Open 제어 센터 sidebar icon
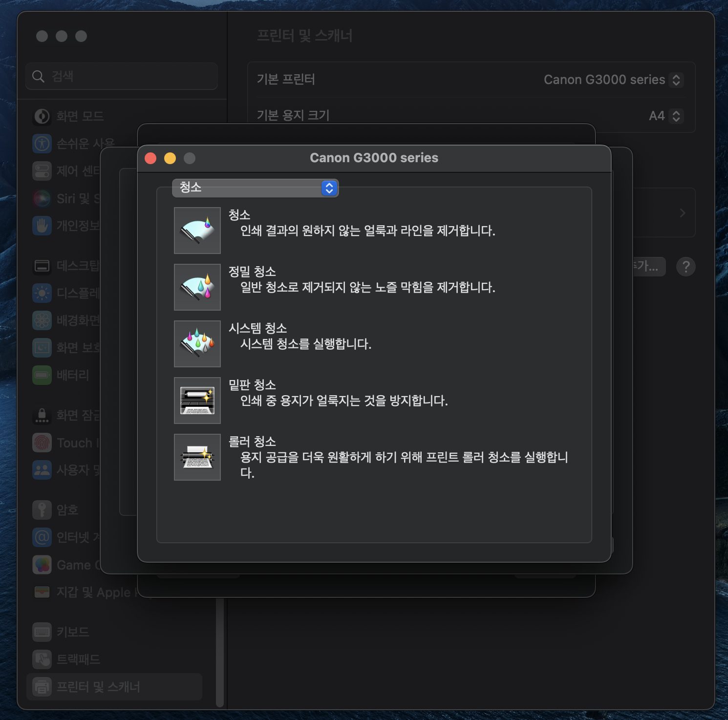The image size is (728, 720). (x=42, y=171)
